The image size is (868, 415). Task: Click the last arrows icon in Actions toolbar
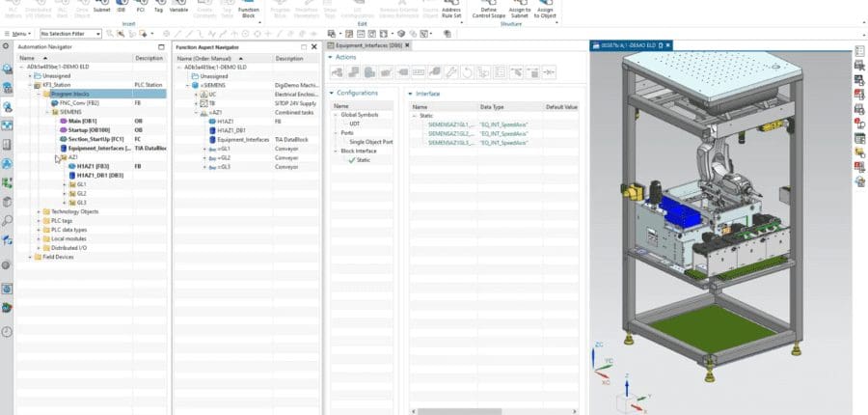pyautogui.click(x=549, y=72)
